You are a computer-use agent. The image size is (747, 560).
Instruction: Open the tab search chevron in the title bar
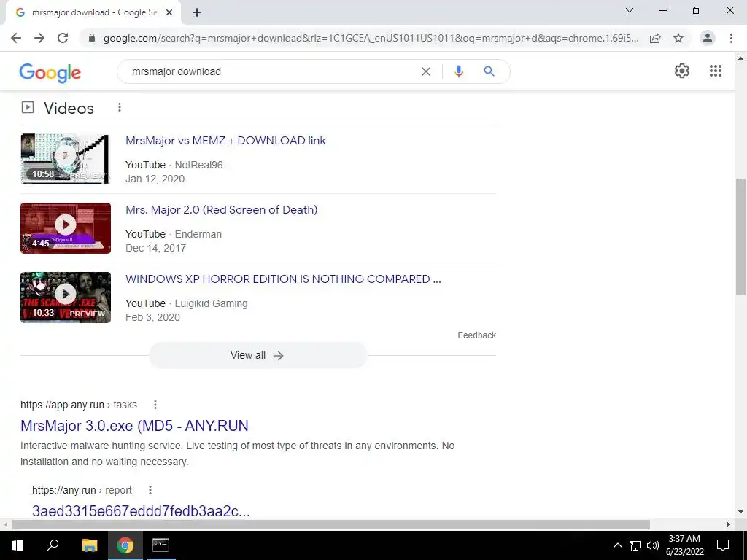coord(630,10)
